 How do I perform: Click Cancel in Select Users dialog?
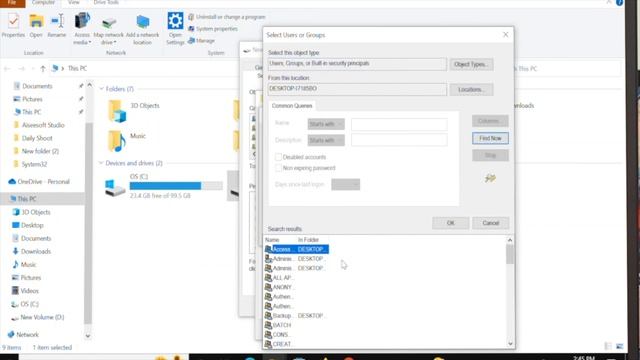pyautogui.click(x=490, y=223)
